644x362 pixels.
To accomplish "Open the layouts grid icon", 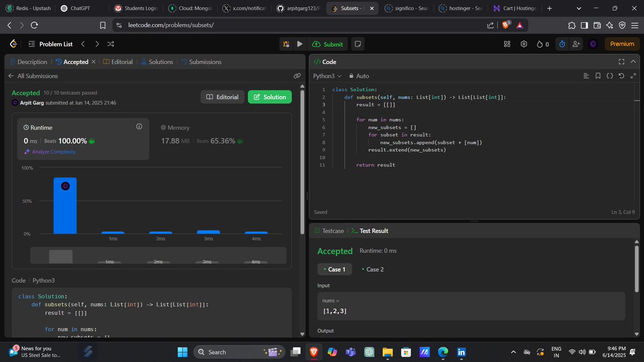I will 507,44.
